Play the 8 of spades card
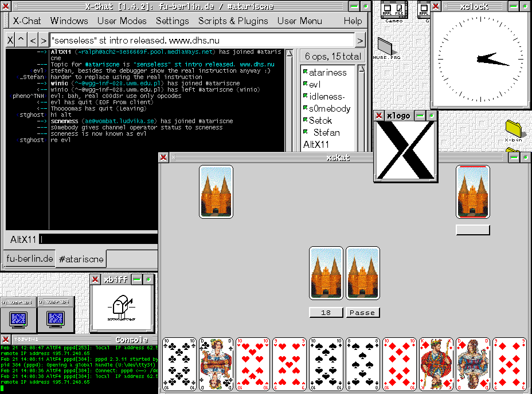This screenshot has width=532, height=394. point(363,364)
